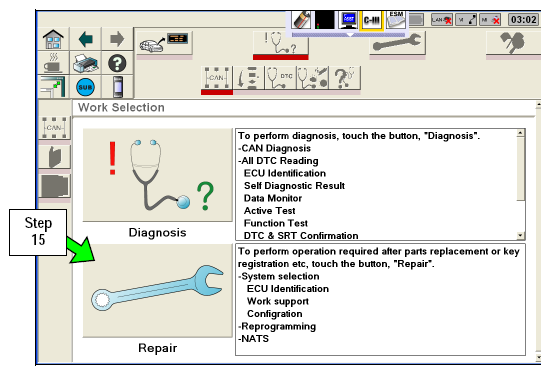Image resolution: width=550 pixels, height=375 pixels.
Task: Select the CAN diagnosis sub-tab
Action: click(217, 78)
